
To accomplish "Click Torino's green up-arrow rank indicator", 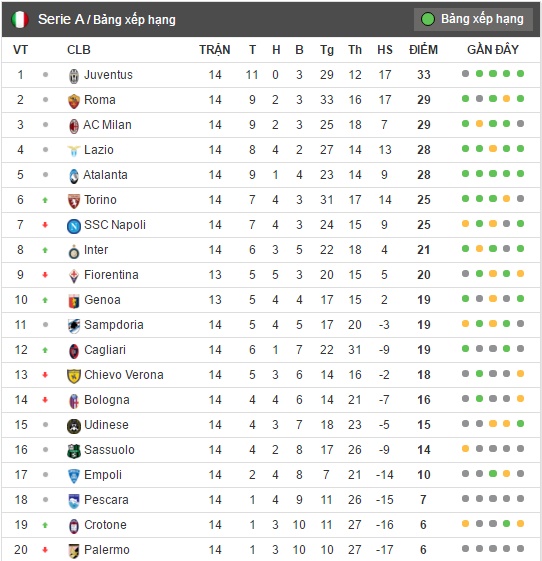I will [45, 200].
